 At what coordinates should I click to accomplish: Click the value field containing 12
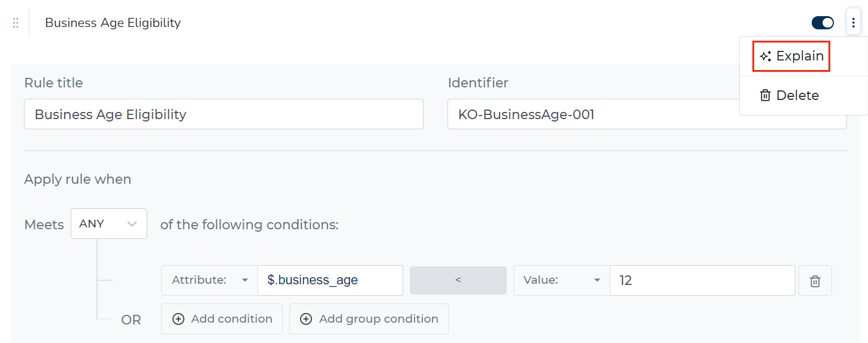(x=703, y=280)
